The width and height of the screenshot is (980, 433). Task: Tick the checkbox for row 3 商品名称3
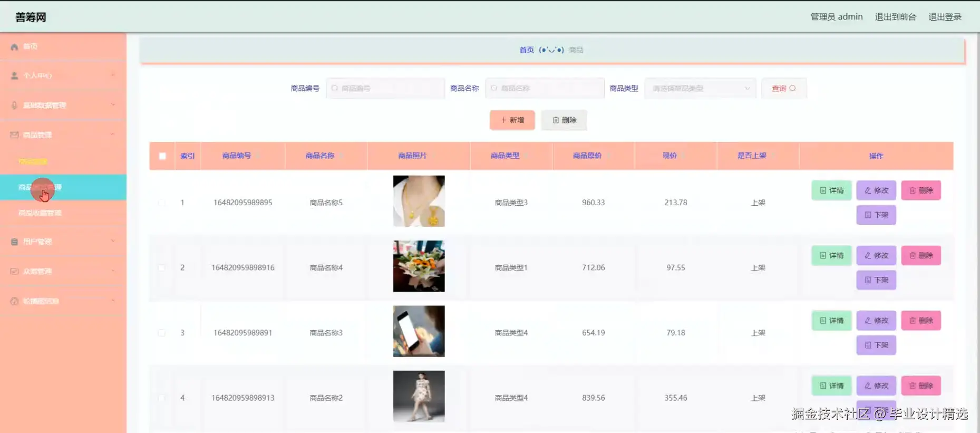162,333
